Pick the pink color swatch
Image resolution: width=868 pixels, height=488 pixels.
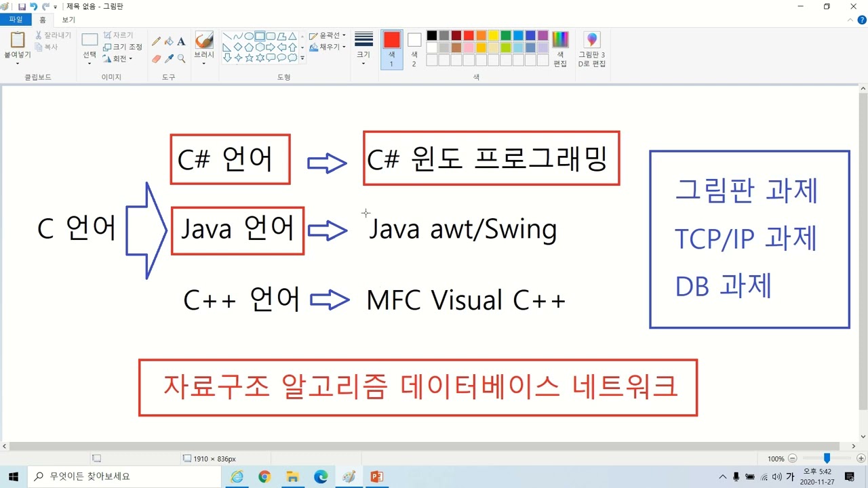[x=469, y=47]
